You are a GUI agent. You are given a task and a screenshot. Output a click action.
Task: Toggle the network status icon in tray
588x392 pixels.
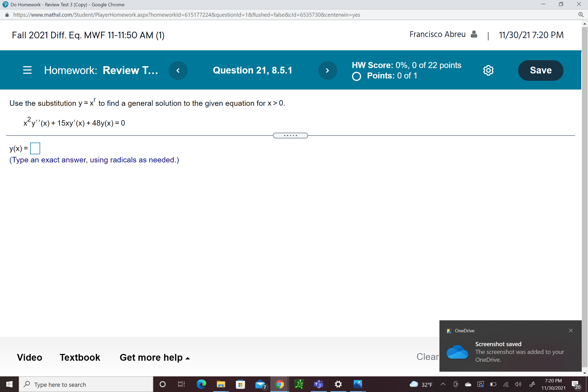(506, 384)
